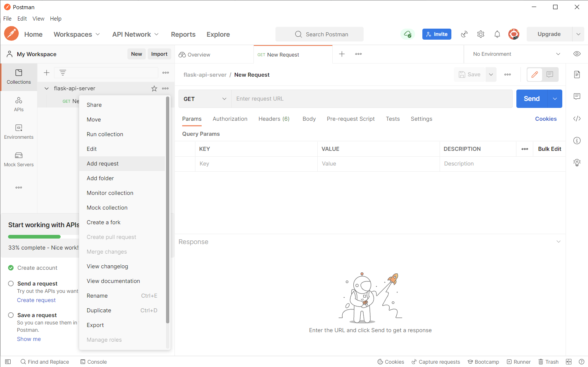Open the Save options dropdown arrow
Viewport: 588px width, 367px height.
(491, 75)
